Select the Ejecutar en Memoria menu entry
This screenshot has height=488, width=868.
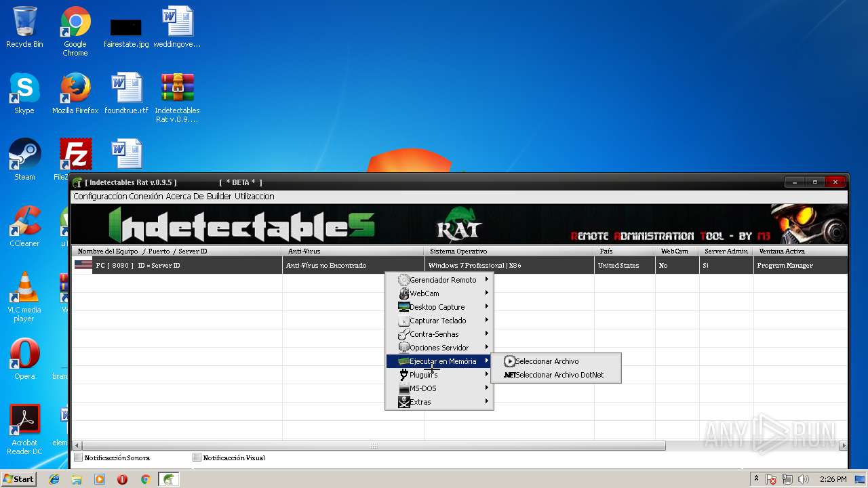(x=439, y=361)
